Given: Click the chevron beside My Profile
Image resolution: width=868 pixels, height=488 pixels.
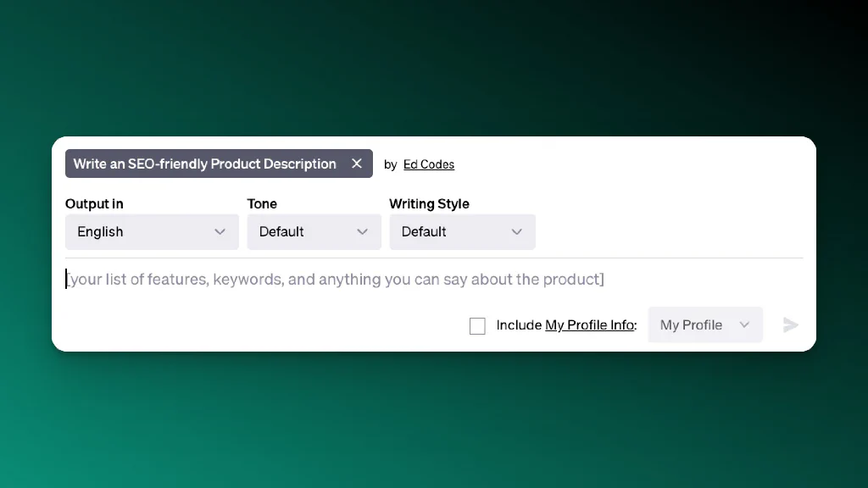Looking at the screenshot, I should pos(744,324).
